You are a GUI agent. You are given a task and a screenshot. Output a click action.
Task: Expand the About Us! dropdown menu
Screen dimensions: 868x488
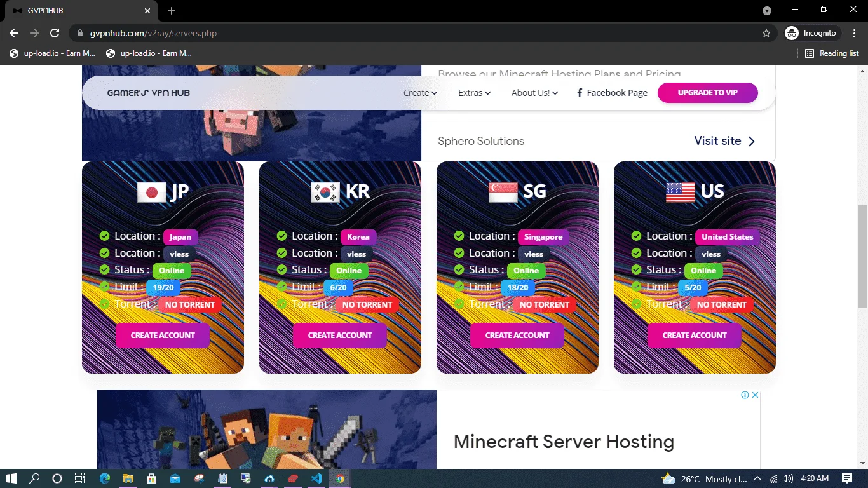pyautogui.click(x=535, y=93)
